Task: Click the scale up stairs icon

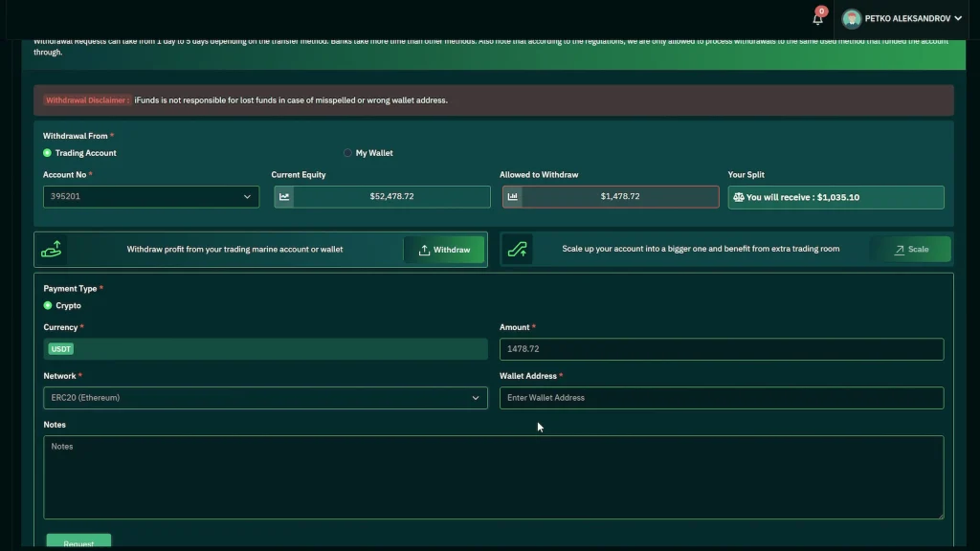Action: pyautogui.click(x=518, y=250)
